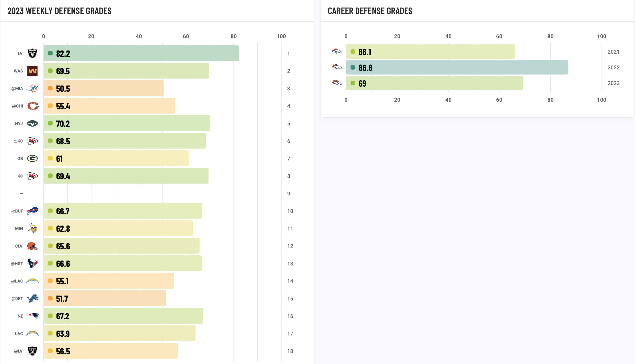The image size is (635, 364).
Task: Click the orange dot on 51.7 bar
Action: 50,298
